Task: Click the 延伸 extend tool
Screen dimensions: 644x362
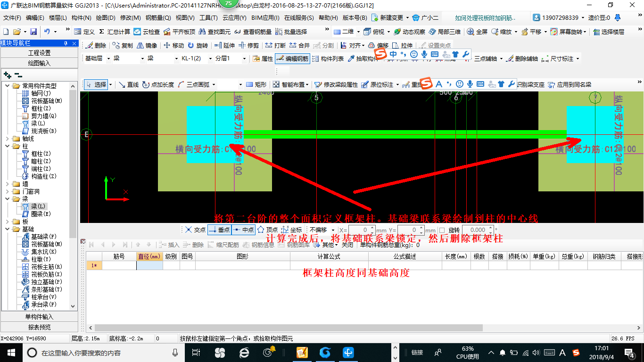Action: point(224,46)
